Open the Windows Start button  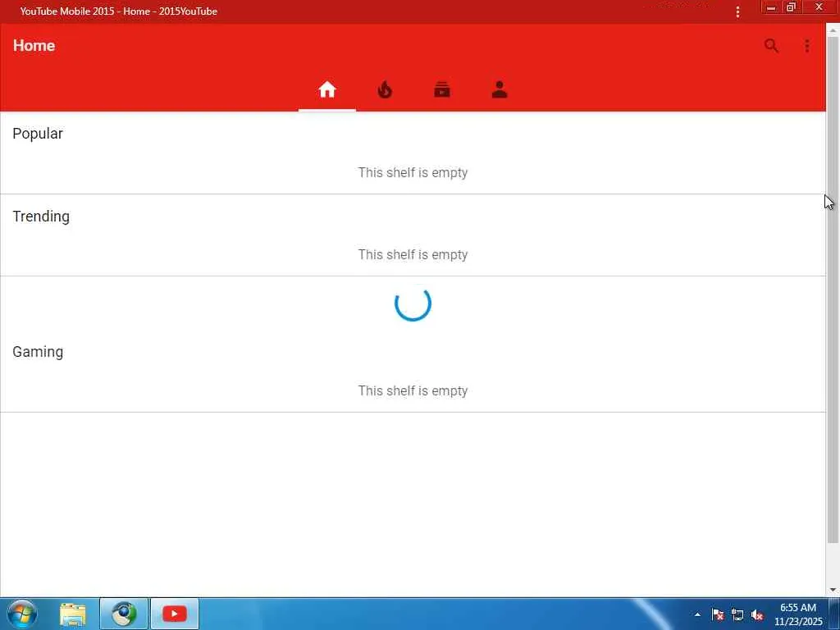pyautogui.click(x=22, y=614)
